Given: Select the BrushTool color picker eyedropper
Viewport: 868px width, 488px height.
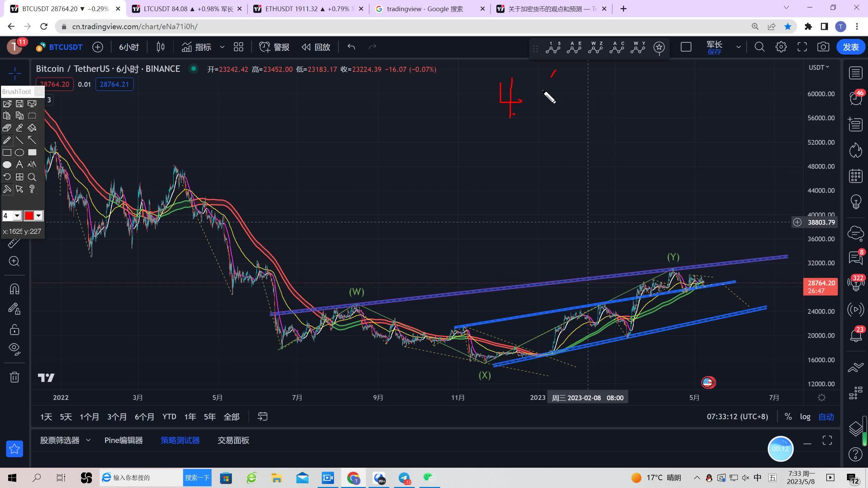Looking at the screenshot, I should 19,128.
